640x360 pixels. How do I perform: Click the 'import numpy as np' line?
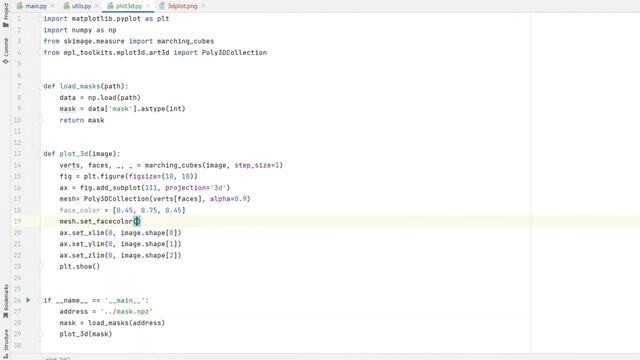click(80, 30)
